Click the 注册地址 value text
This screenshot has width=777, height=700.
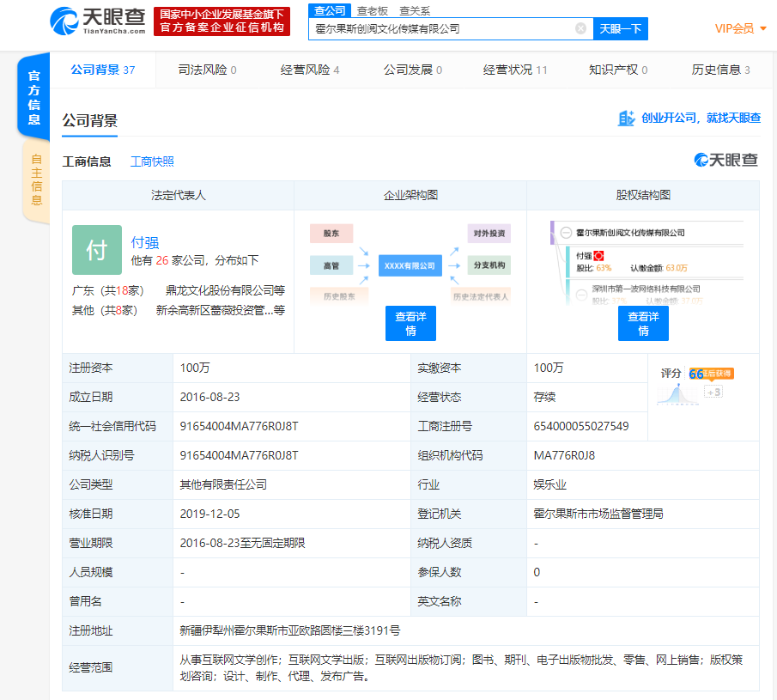pos(290,631)
